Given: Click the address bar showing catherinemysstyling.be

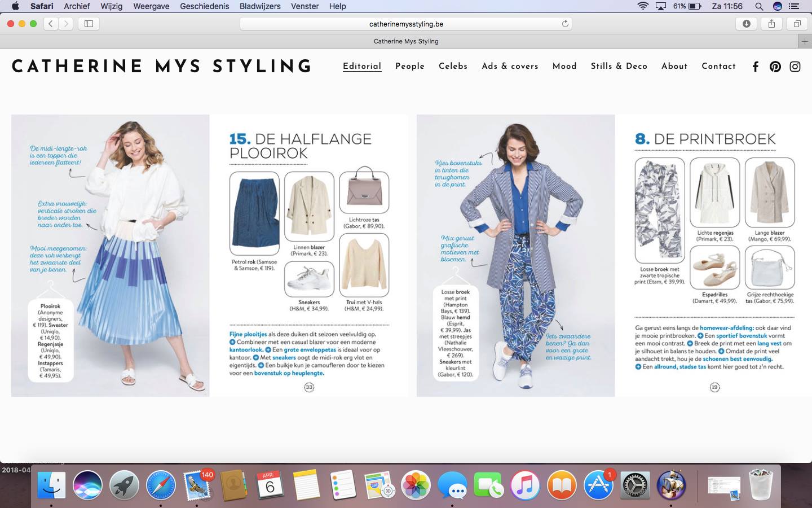Looking at the screenshot, I should pyautogui.click(x=406, y=24).
